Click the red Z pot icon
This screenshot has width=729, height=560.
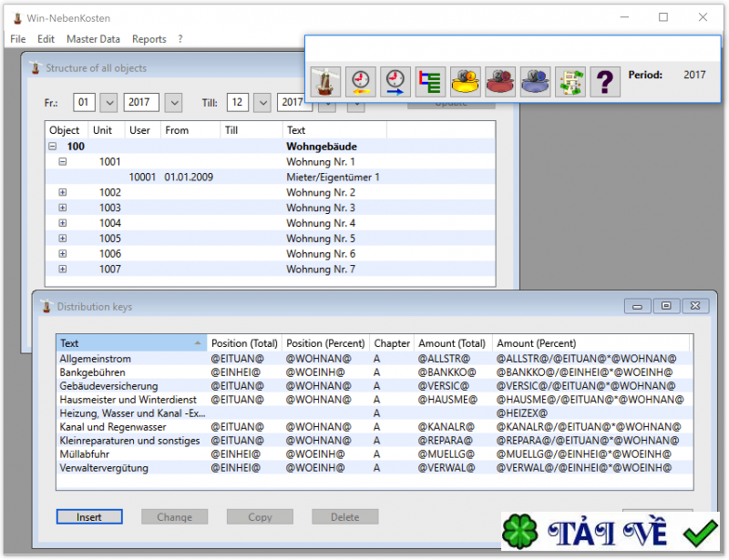click(x=500, y=82)
